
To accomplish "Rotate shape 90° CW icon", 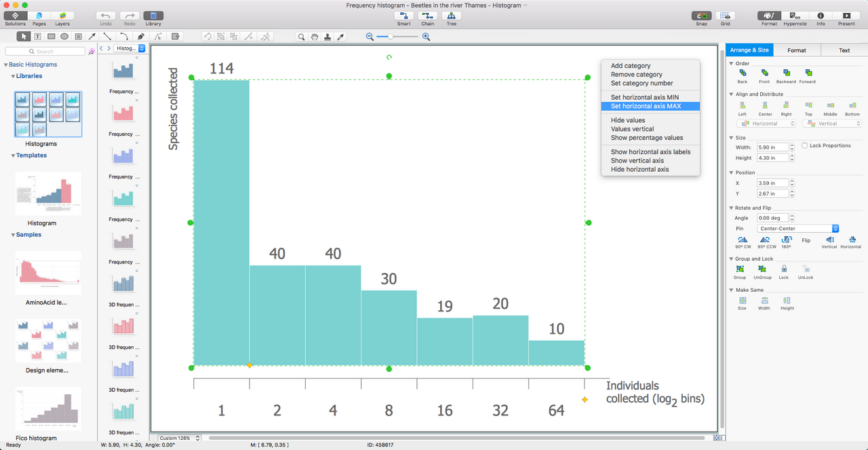I will 743,240.
